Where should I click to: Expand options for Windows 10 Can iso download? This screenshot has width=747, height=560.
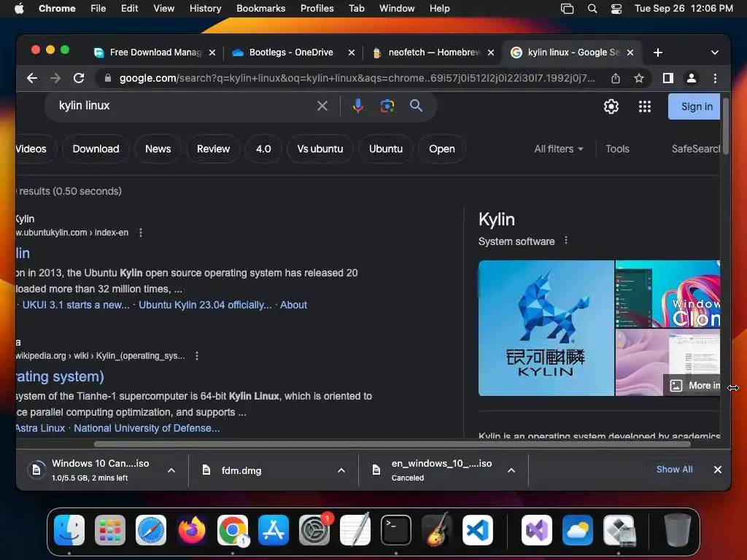(171, 470)
